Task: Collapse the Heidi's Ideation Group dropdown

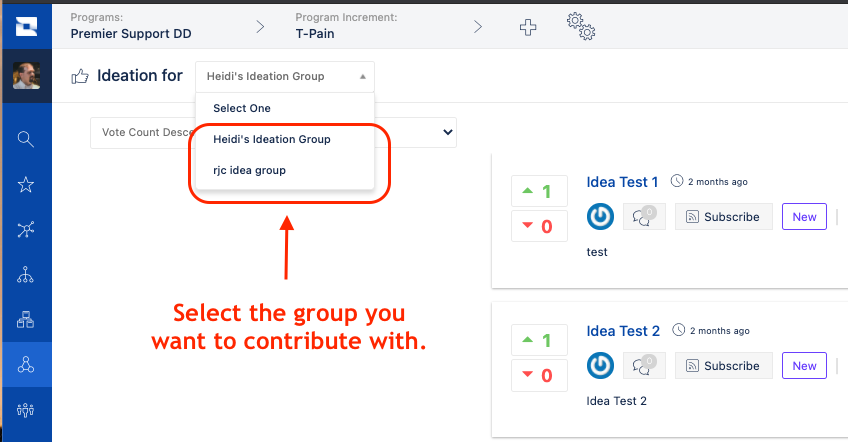Action: 285,76
